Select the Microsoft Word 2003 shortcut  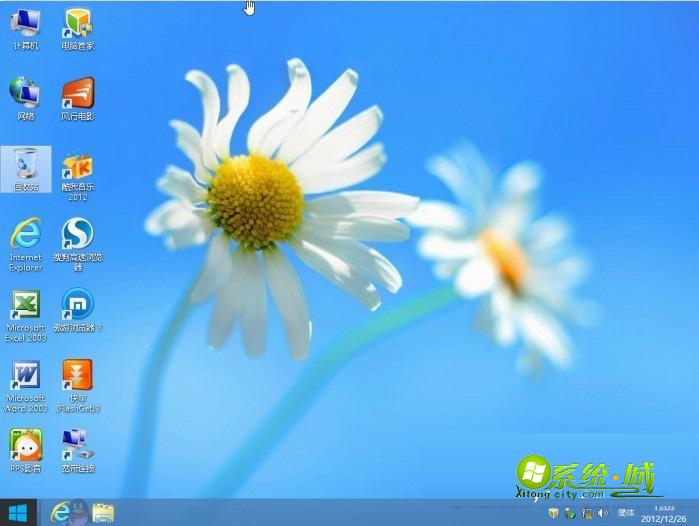26,386
